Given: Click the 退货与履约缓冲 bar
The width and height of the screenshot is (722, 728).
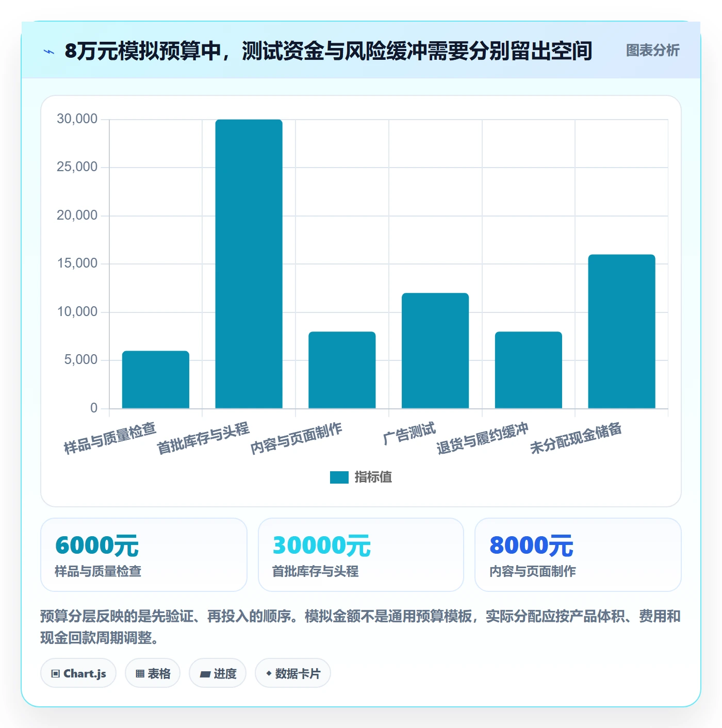Looking at the screenshot, I should [x=529, y=370].
